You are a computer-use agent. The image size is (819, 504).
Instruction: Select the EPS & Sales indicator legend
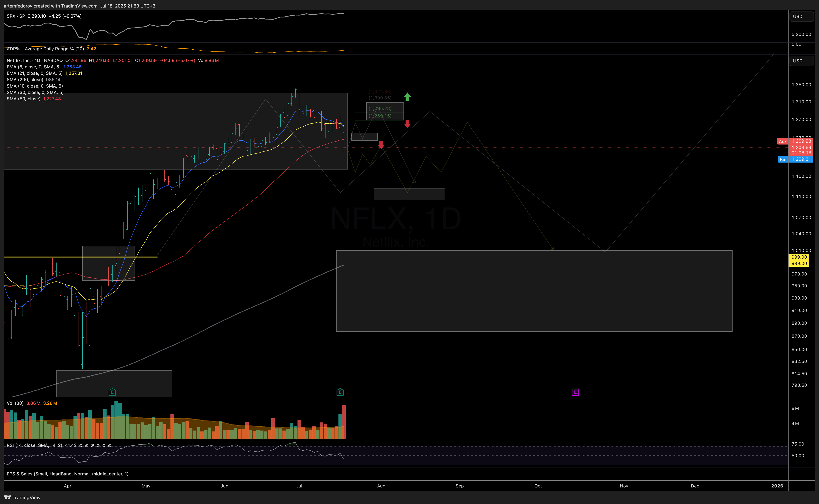point(67,474)
